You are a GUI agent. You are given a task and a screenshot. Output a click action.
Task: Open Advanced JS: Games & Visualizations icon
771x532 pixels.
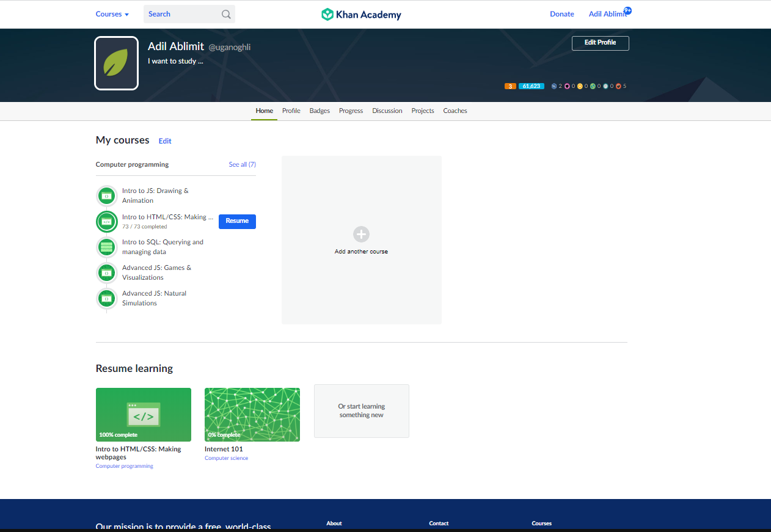point(107,273)
